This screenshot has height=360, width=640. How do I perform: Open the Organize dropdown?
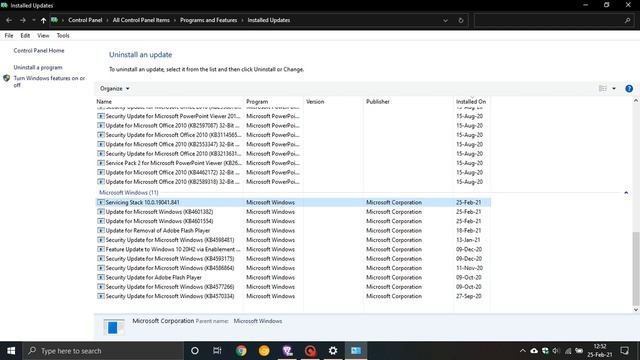[114, 89]
